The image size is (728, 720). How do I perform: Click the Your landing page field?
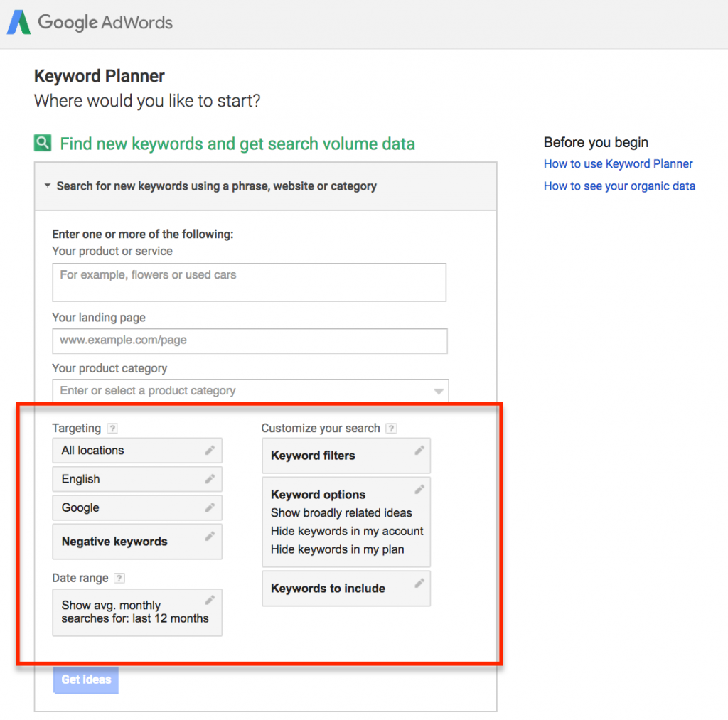point(250,340)
